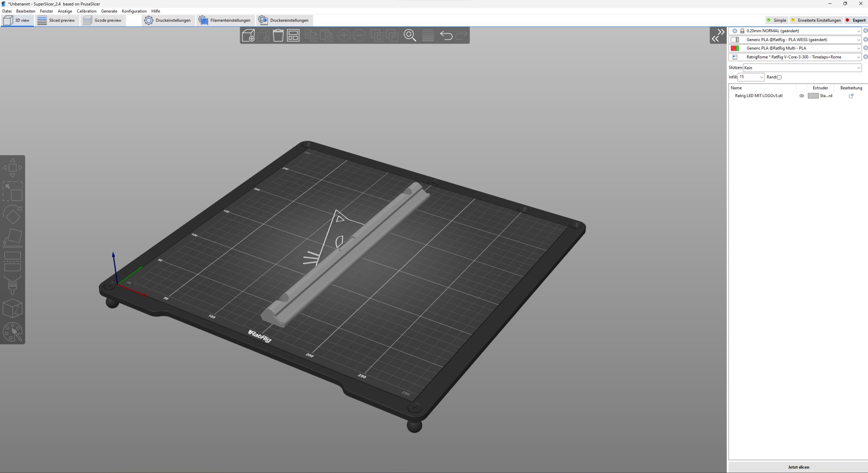Select the Move tool in left toolbar

[x=13, y=168]
